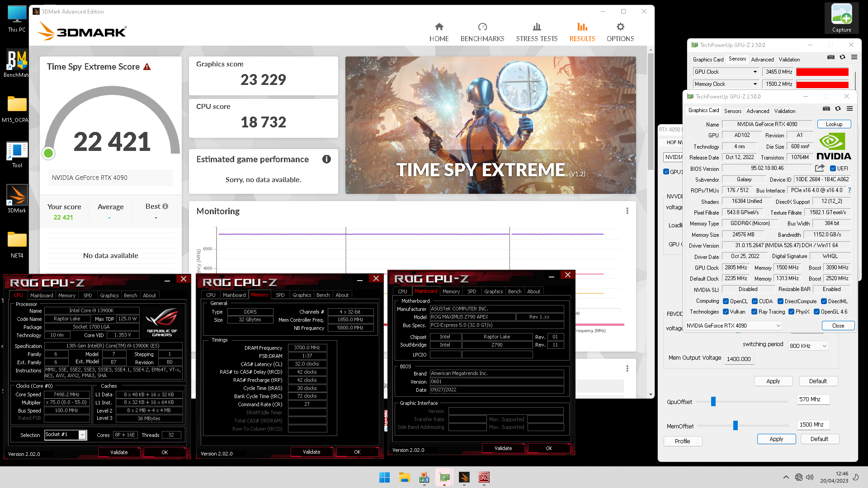Viewport: 868px width, 488px height.
Task: Click Mem Output Voltage 1400.000 field
Action: click(x=740, y=359)
